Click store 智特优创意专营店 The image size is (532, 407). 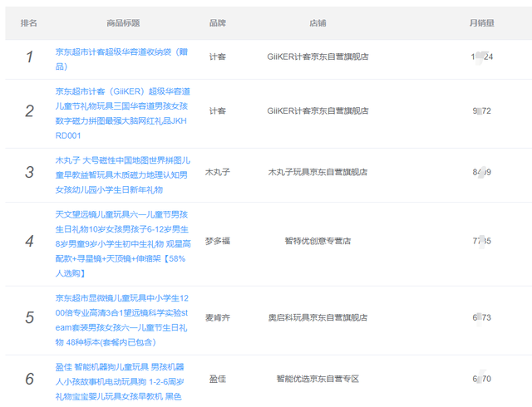click(318, 241)
